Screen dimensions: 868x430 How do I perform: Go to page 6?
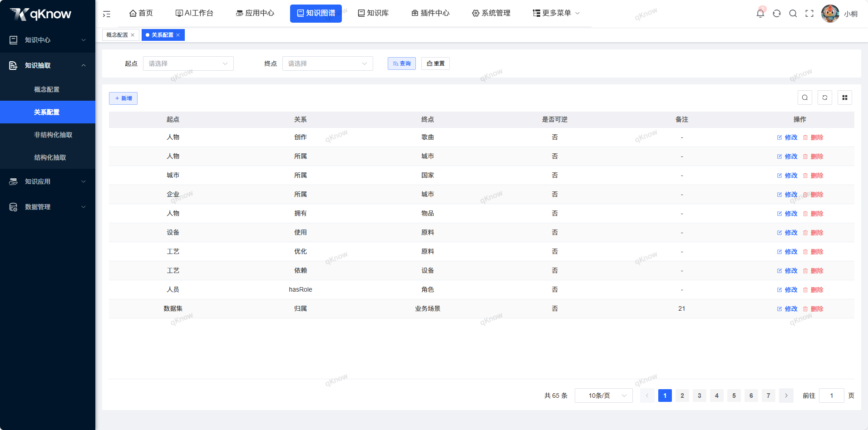751,396
